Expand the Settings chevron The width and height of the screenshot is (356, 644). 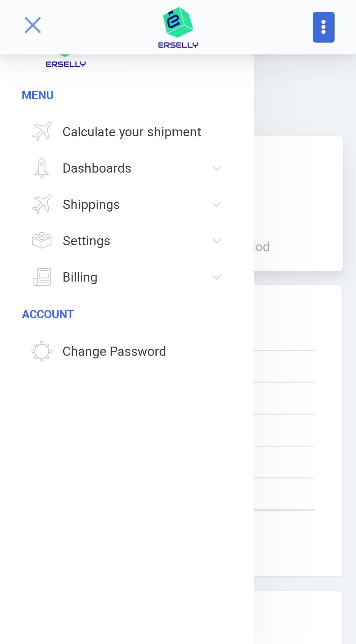click(217, 241)
